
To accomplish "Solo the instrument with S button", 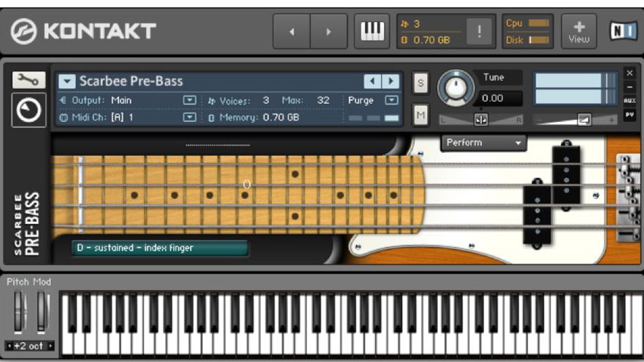I will pos(420,83).
